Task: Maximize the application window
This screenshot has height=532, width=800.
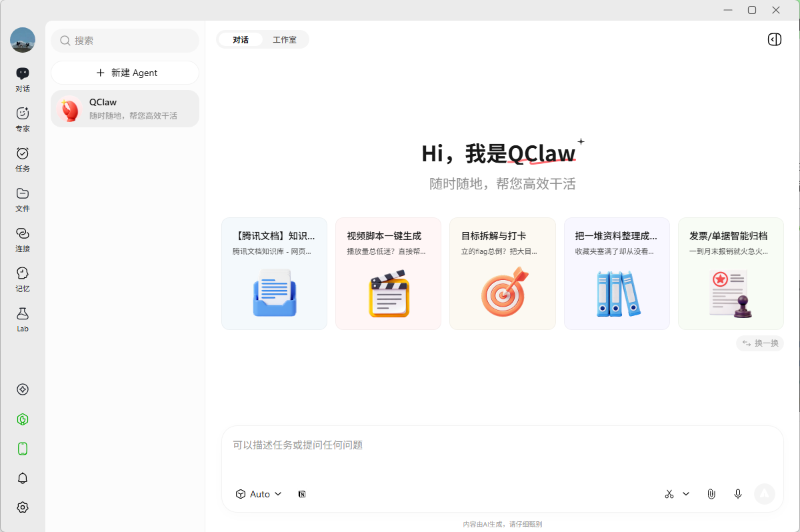Action: [x=752, y=10]
